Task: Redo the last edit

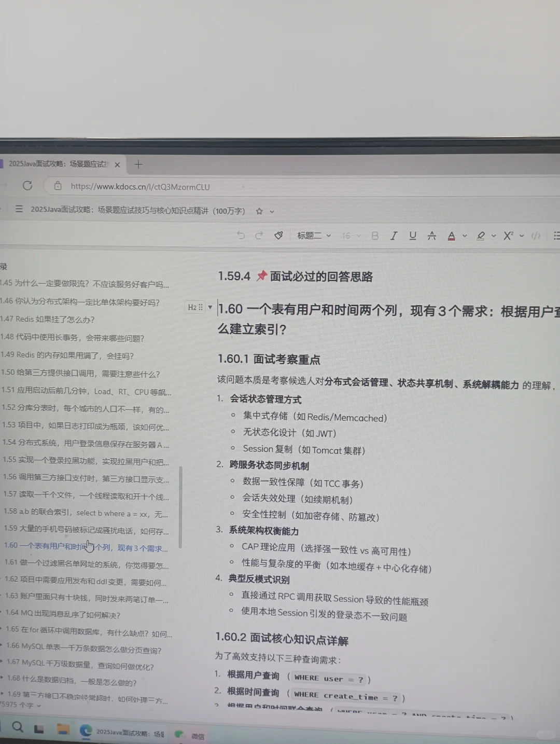Action: [x=259, y=235]
